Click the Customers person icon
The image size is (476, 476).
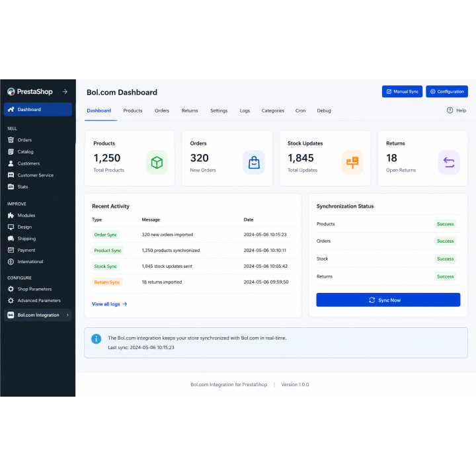tap(11, 164)
